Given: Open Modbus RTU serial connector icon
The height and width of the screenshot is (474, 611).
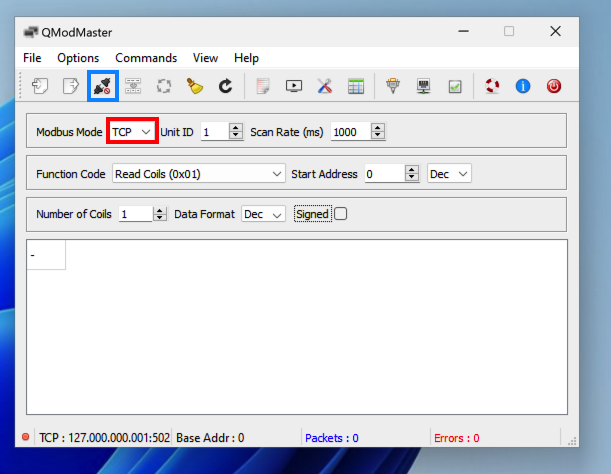Looking at the screenshot, I should click(393, 86).
